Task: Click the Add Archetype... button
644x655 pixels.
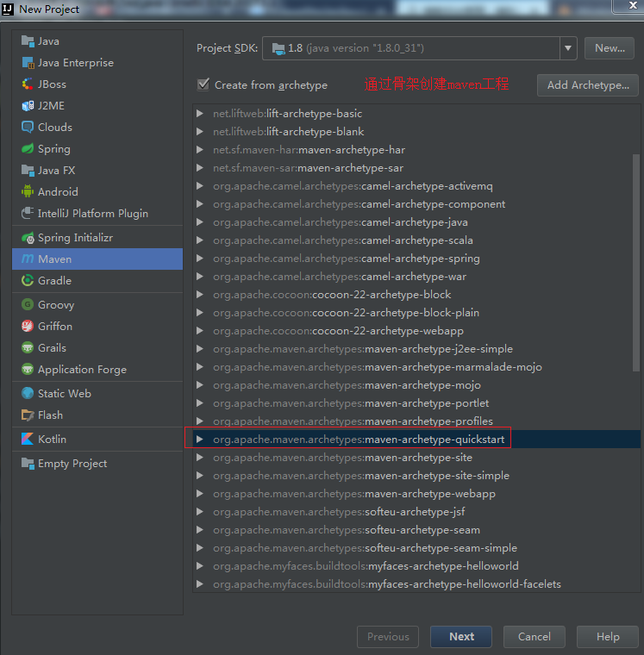Action: pyautogui.click(x=588, y=85)
